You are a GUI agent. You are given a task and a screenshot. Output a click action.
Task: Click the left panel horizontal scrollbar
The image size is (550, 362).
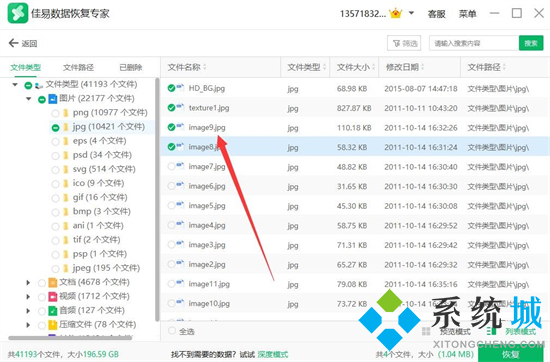70,338
